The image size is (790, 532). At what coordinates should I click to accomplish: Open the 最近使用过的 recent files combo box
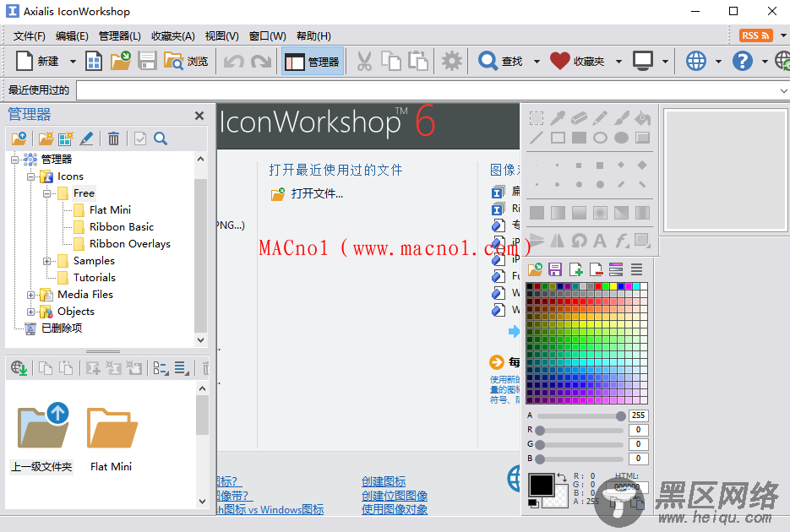[x=433, y=90]
